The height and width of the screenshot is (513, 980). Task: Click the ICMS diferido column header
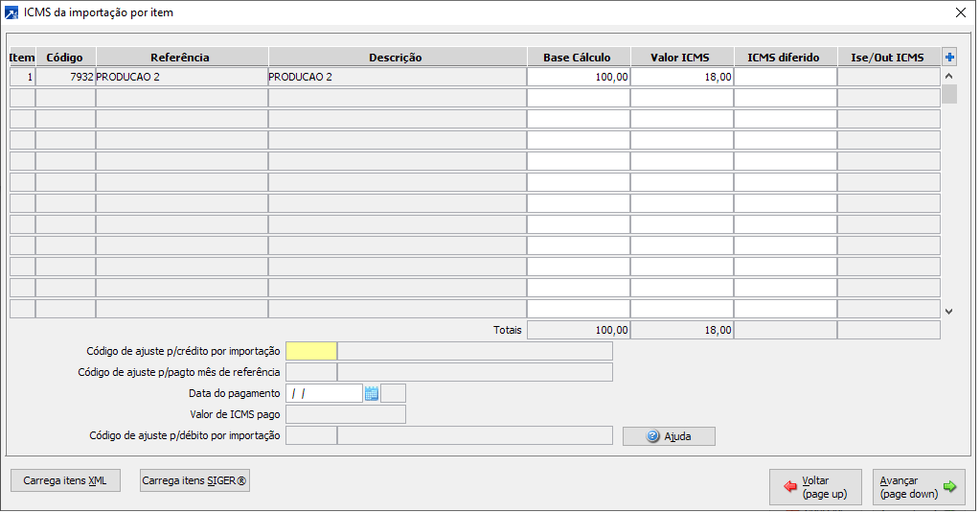(x=785, y=57)
